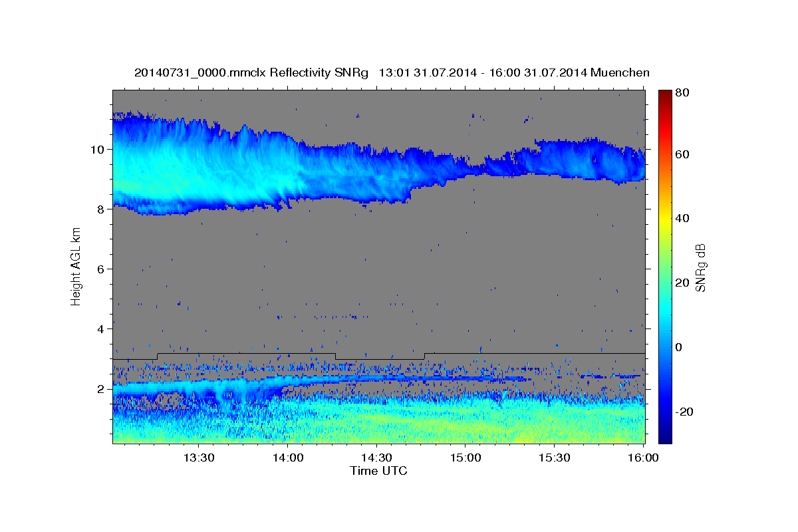Viewport: 798px width, 532px height.
Task: Click the dark red top of colorbar
Action: pos(665,94)
